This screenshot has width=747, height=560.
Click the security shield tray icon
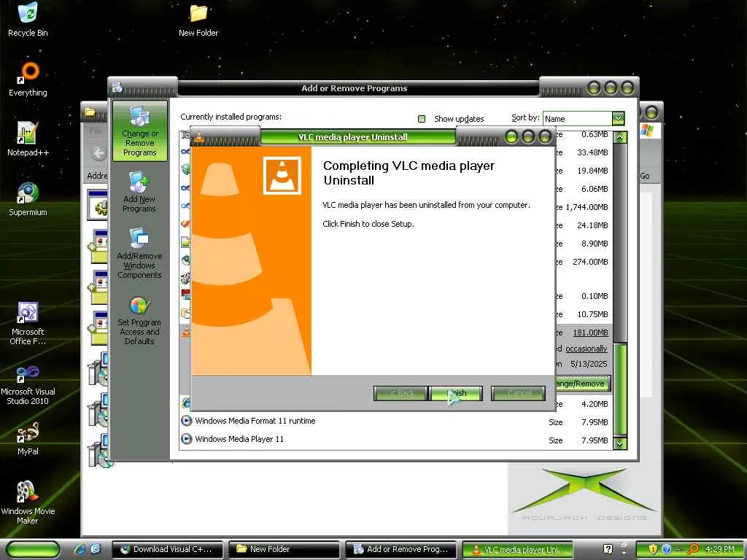(653, 549)
